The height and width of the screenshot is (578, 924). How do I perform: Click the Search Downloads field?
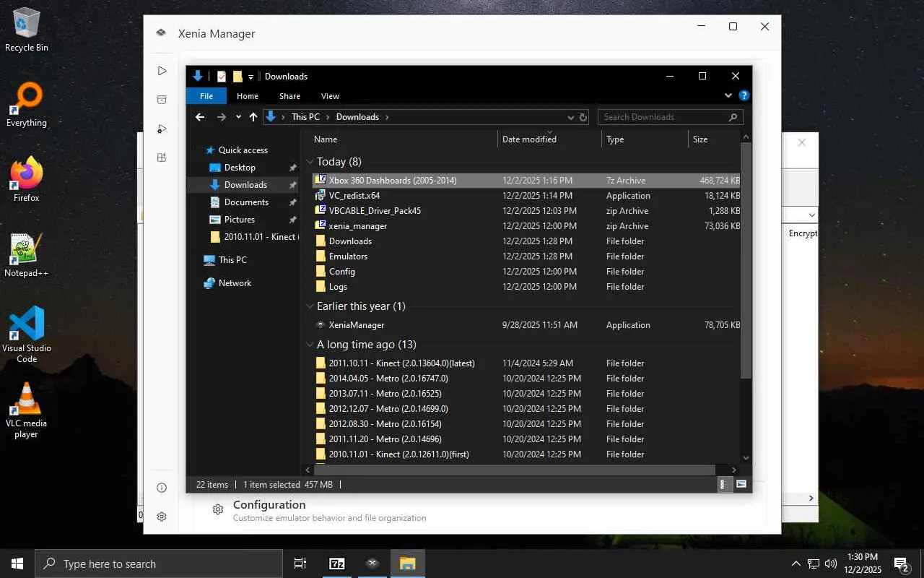point(670,117)
